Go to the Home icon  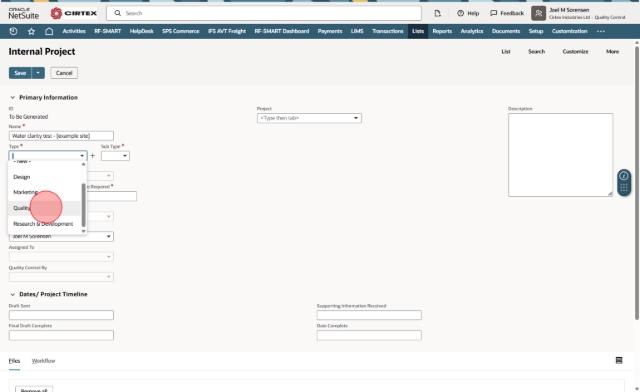tap(49, 31)
